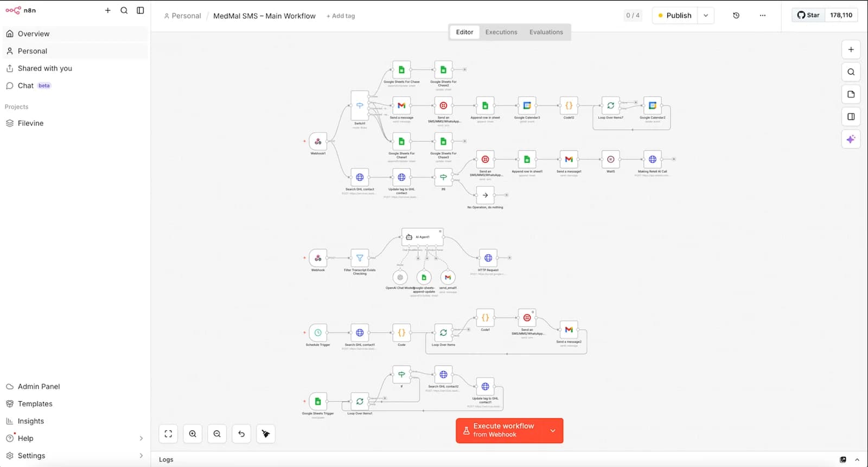
Task: Open Shared with you
Action: 75,68
